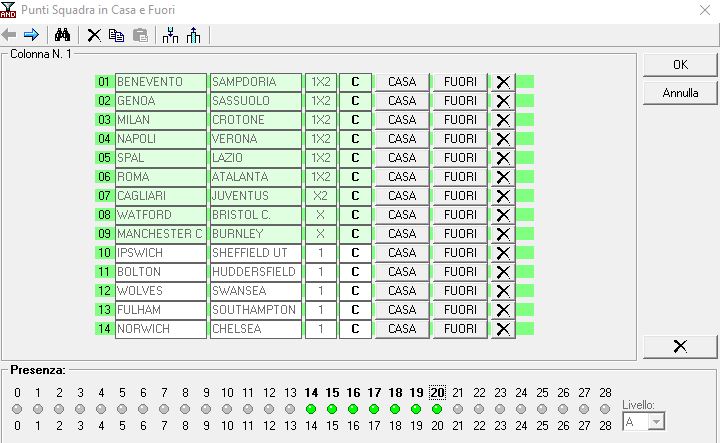
Task: Click the 1X2 cell for Genoa row
Action: click(321, 101)
